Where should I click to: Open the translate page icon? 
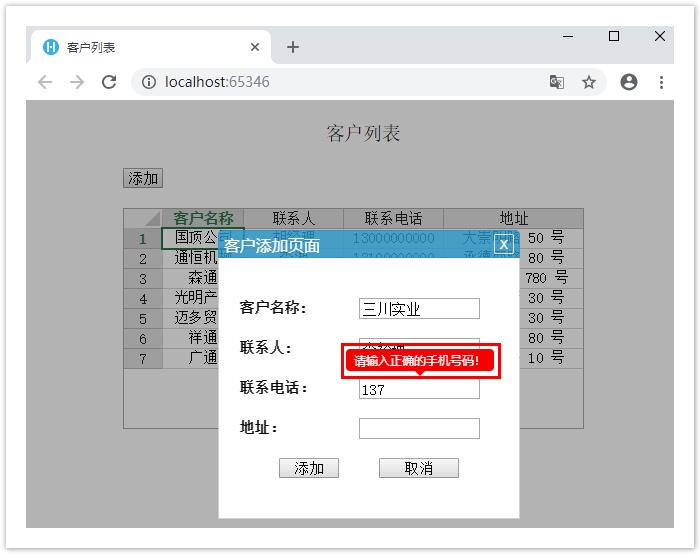coord(557,82)
